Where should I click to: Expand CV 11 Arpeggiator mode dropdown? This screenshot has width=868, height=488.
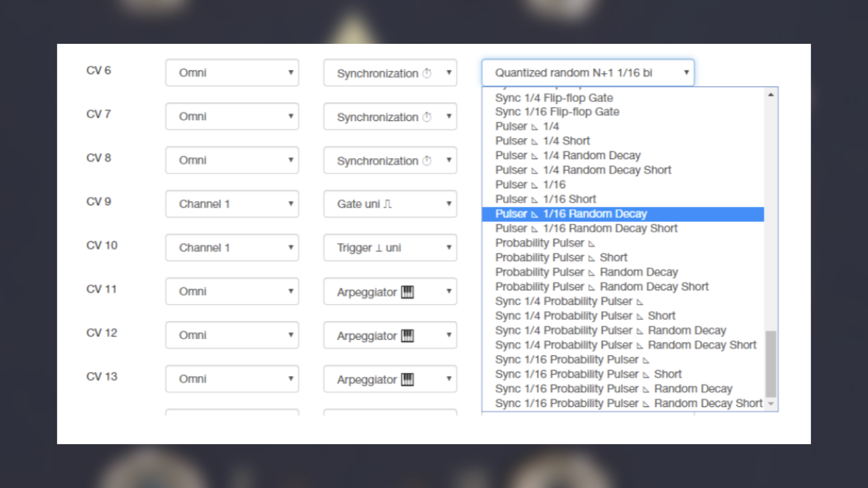coord(390,291)
